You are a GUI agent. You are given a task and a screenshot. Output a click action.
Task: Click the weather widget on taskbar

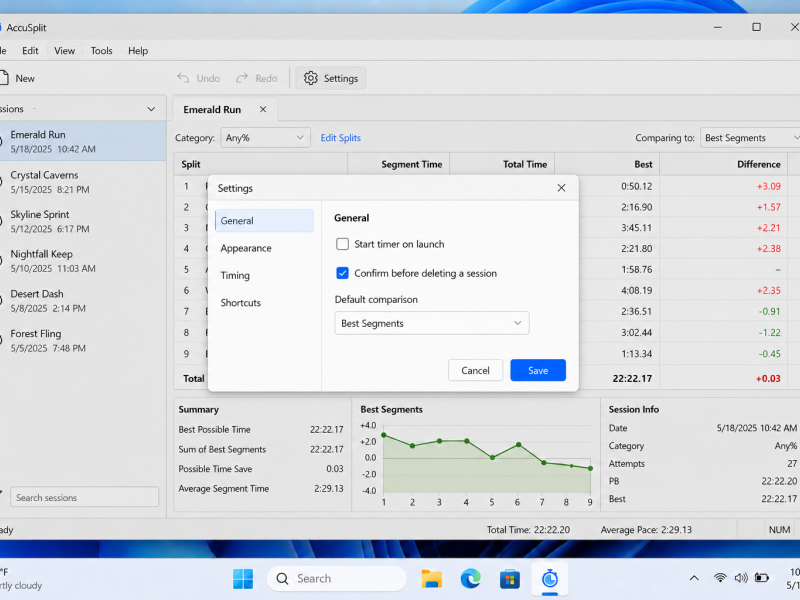click(x=21, y=579)
